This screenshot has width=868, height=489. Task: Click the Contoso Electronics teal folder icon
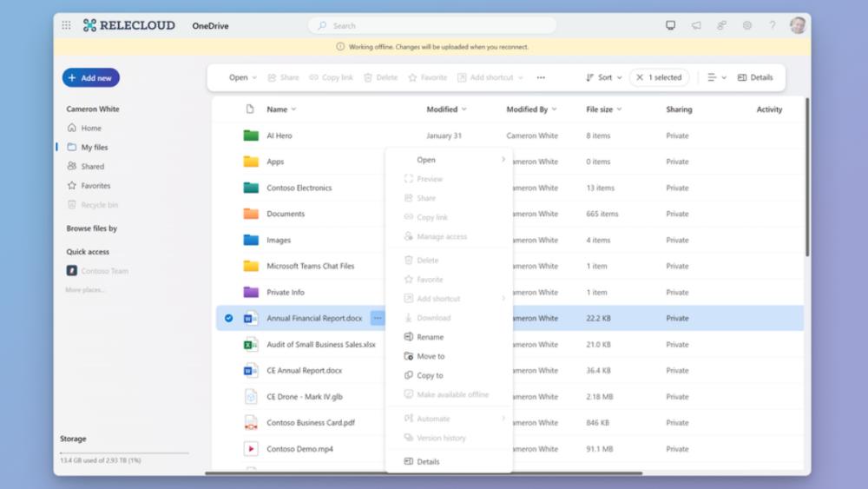[x=251, y=188]
